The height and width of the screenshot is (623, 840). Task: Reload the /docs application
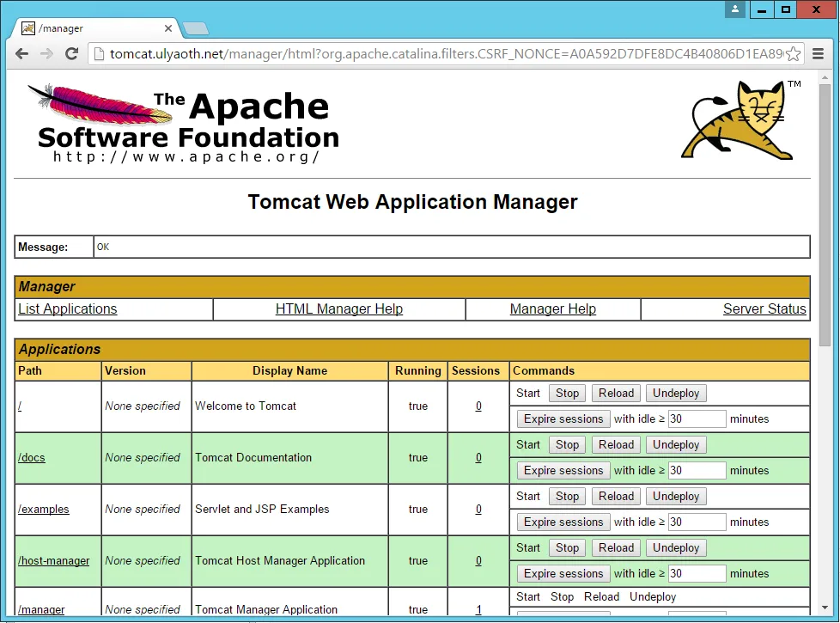point(616,445)
